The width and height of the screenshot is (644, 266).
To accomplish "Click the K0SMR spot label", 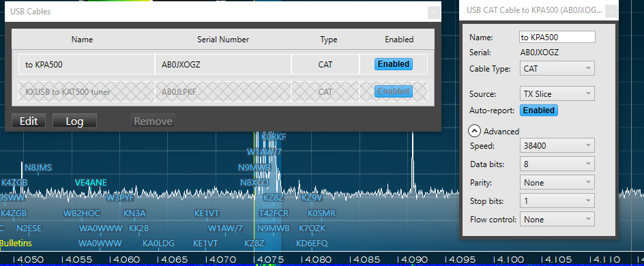I will (321, 213).
